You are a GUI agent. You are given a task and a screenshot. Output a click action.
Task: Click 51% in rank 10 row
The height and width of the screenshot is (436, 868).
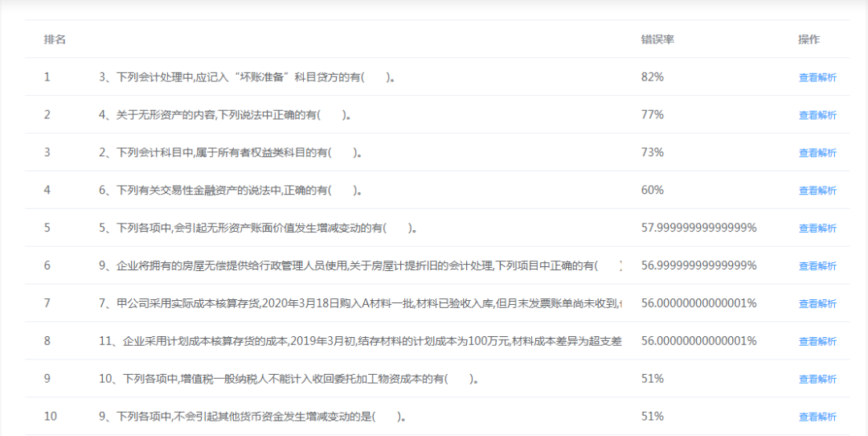click(652, 417)
